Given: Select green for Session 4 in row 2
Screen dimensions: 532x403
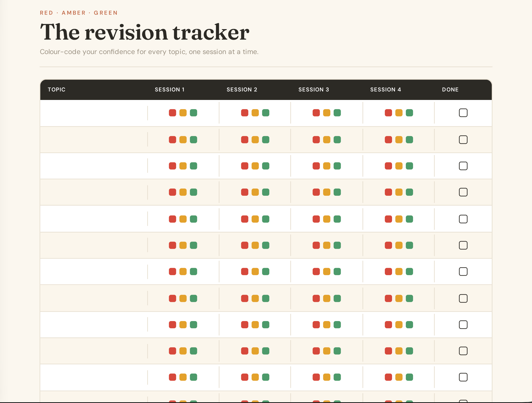Looking at the screenshot, I should click(409, 140).
